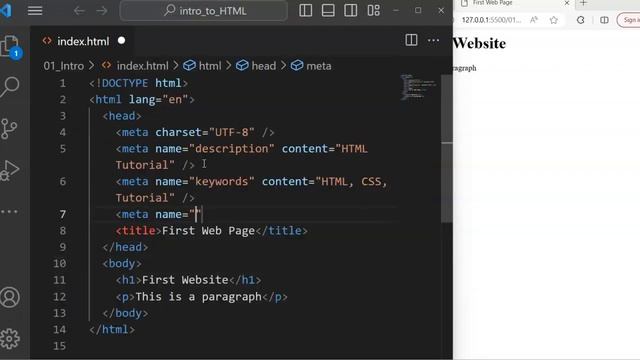Open a new browser tab
The width and height of the screenshot is (640, 360).
583,3
